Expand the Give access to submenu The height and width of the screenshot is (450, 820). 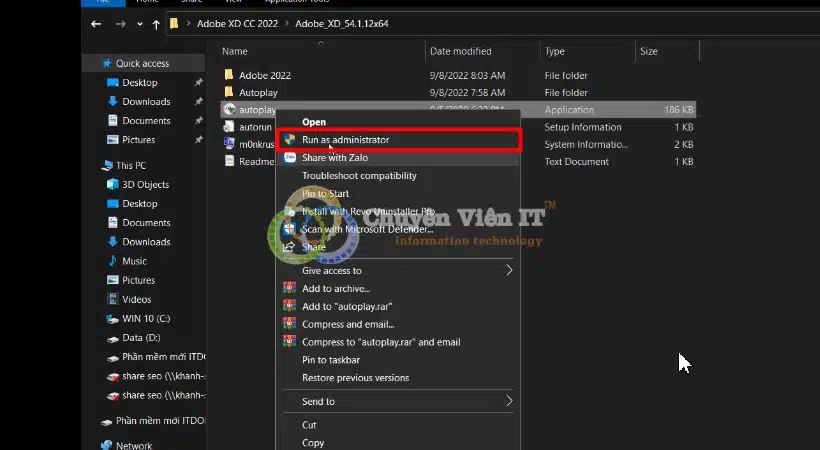click(508, 270)
